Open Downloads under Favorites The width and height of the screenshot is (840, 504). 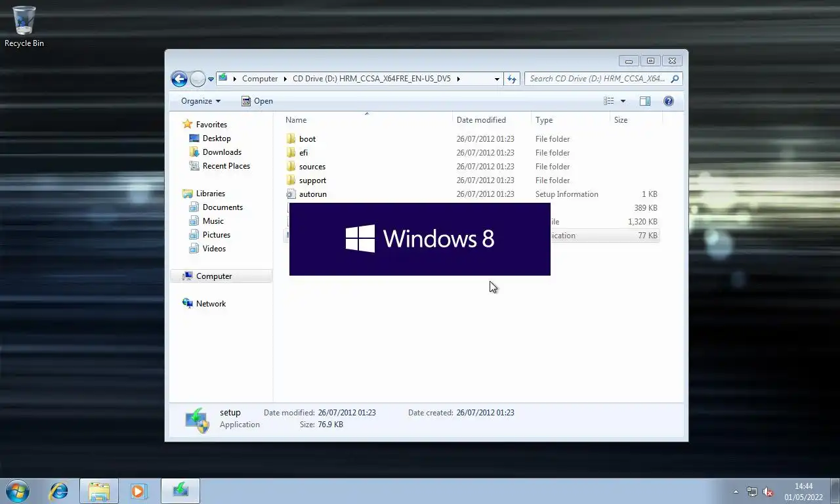tap(222, 152)
